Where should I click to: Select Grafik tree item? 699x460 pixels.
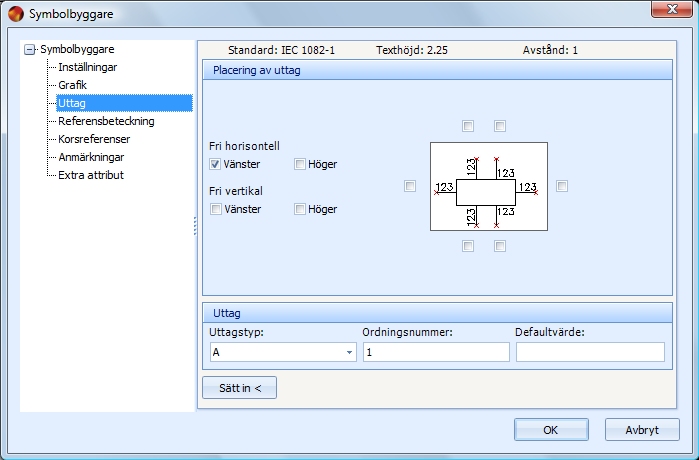(72, 85)
